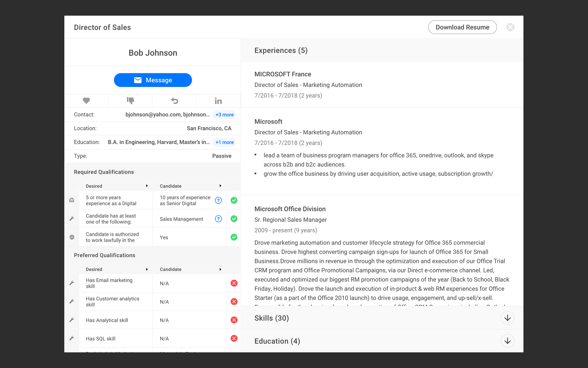Click the Required Qualifications heading
The width and height of the screenshot is (588, 368).
pyautogui.click(x=104, y=172)
